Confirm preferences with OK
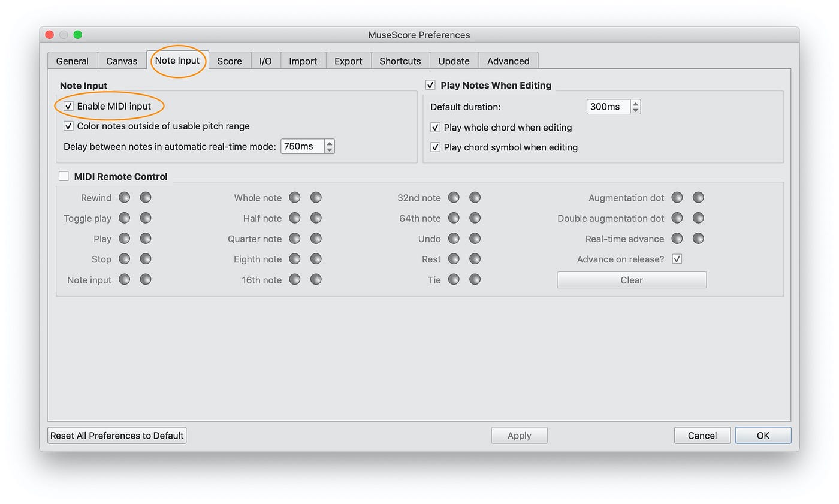Screen dimensions: 839x504 coord(763,436)
